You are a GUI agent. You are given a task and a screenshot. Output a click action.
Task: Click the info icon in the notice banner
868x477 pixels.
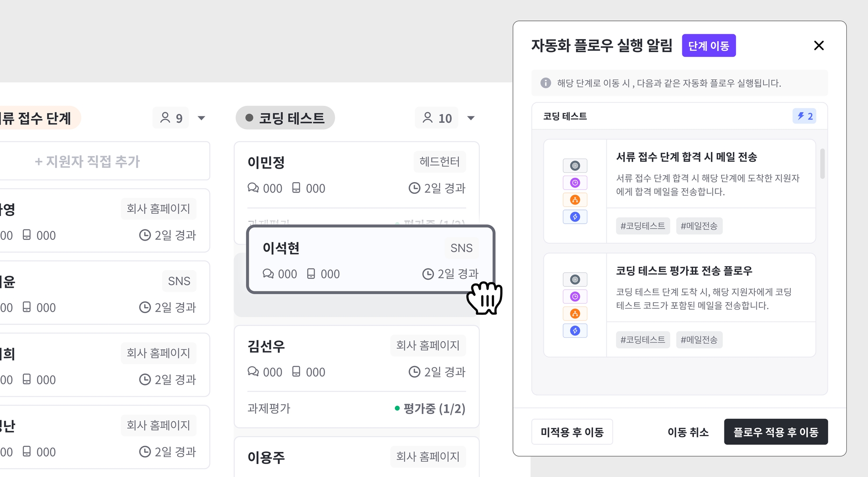[546, 83]
